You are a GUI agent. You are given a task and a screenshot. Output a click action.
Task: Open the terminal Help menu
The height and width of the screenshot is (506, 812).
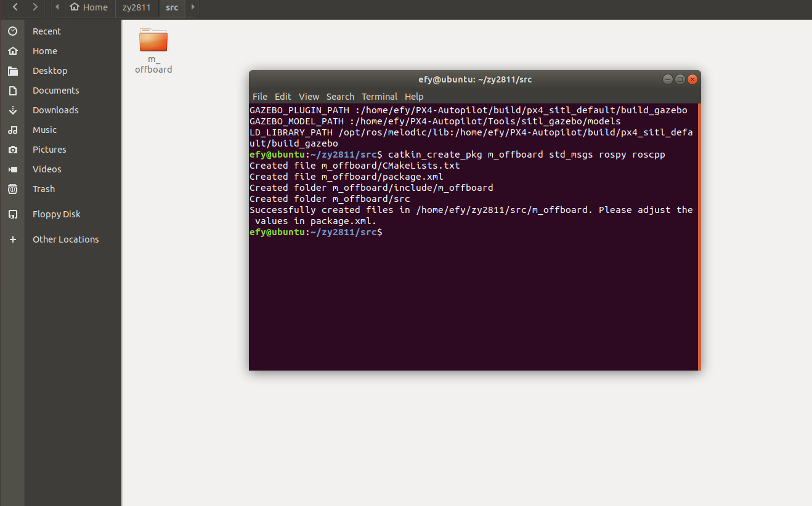pos(414,97)
